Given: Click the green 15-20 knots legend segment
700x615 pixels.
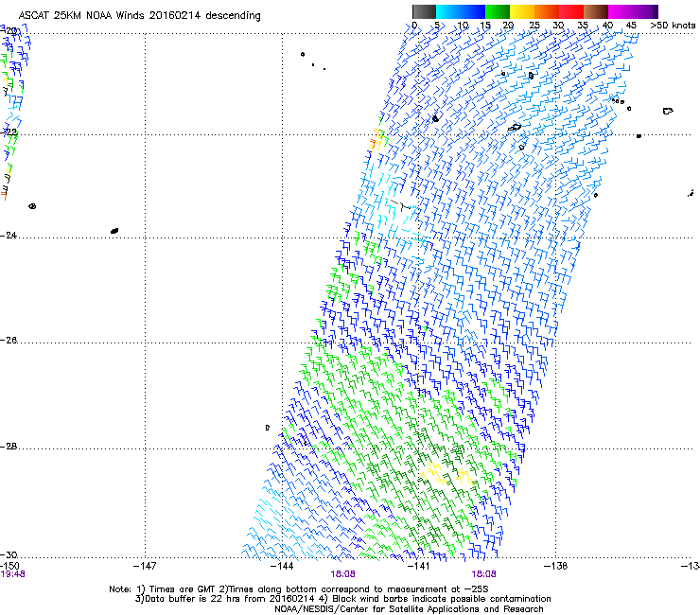Looking at the screenshot, I should [x=498, y=11].
